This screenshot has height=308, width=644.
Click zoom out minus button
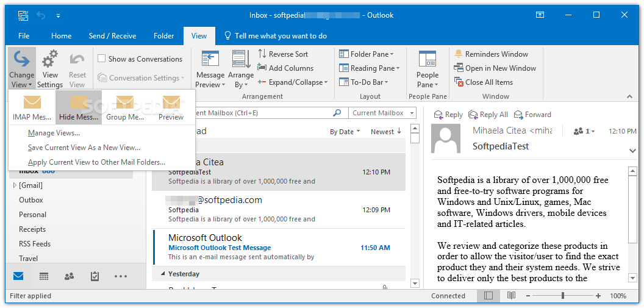[x=528, y=296]
